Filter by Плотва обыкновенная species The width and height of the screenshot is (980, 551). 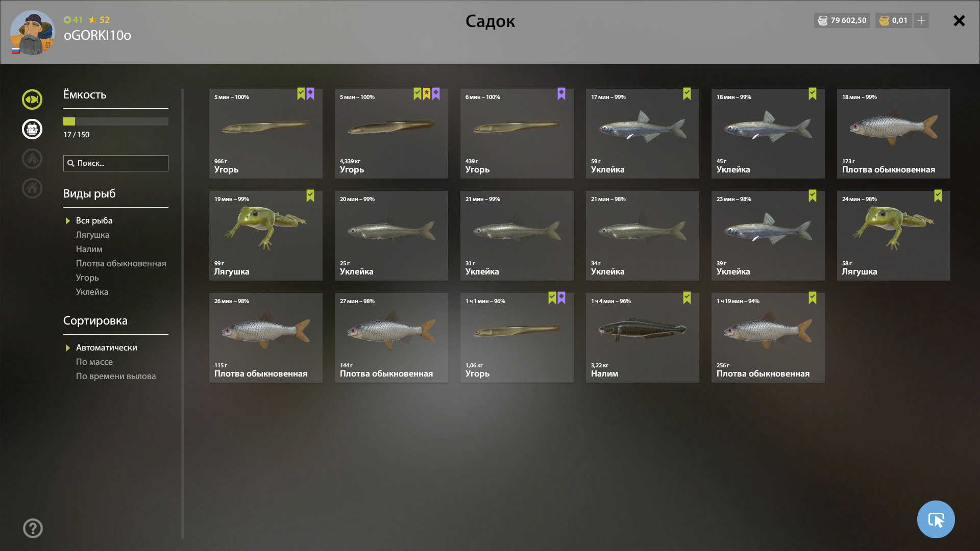click(x=121, y=263)
